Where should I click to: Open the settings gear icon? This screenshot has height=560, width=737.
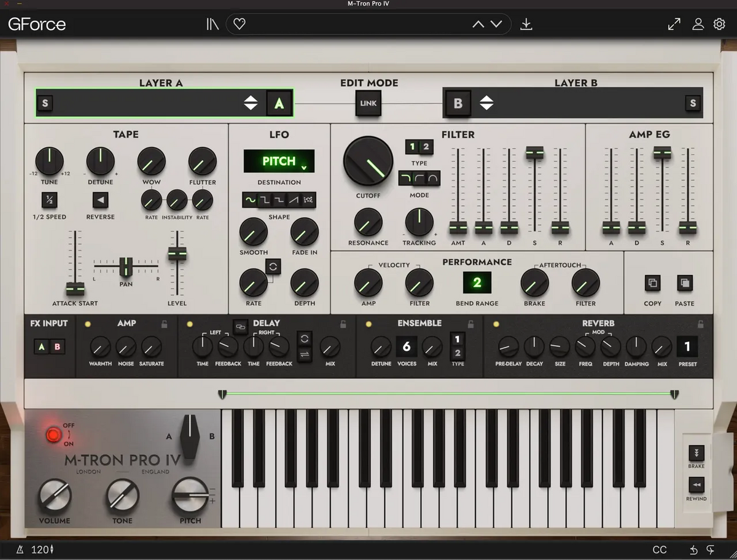(719, 24)
